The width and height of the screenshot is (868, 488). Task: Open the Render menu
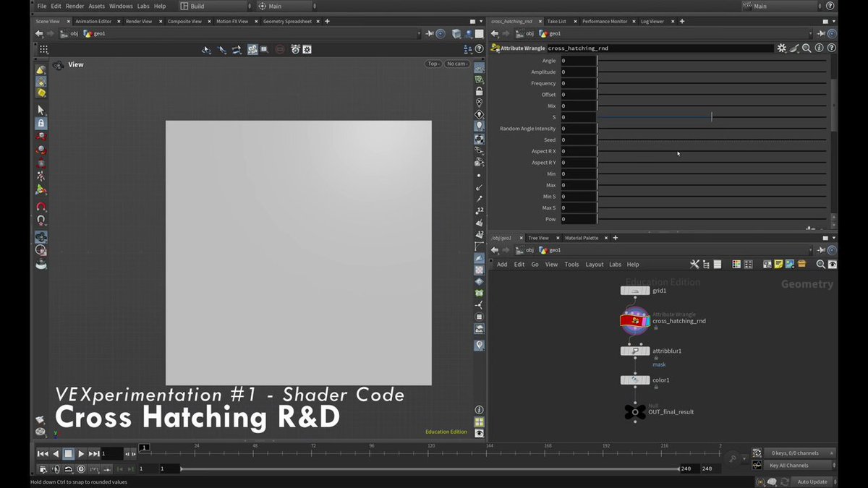[x=75, y=6]
